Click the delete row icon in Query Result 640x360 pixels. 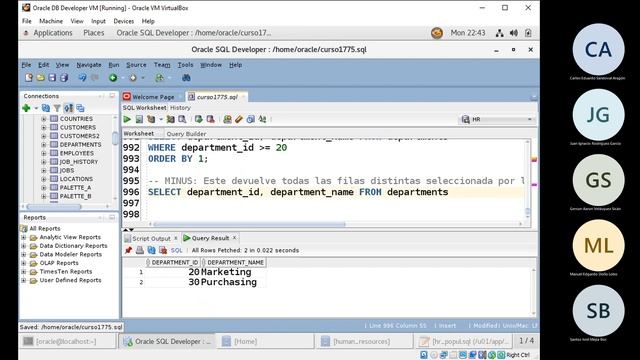pos(163,250)
